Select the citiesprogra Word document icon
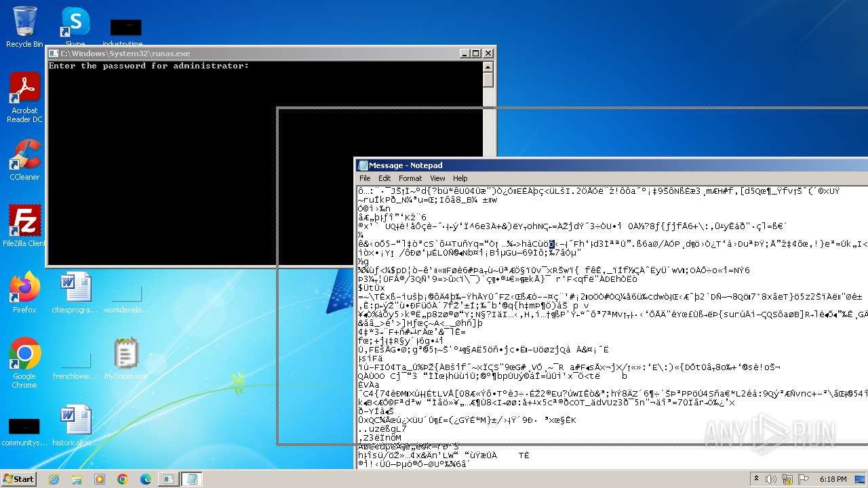This screenshot has width=868, height=488. pyautogui.click(x=75, y=292)
